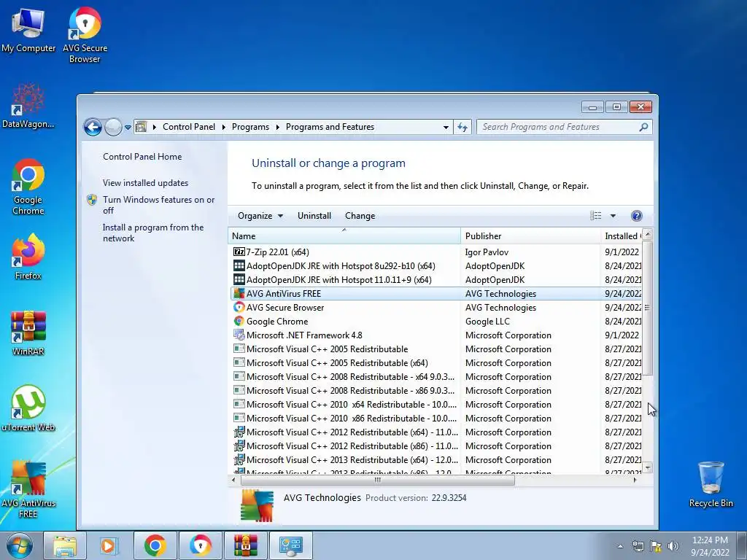Open Turn Windows features on or off
Viewport: 747px width, 560px height.
tap(158, 205)
